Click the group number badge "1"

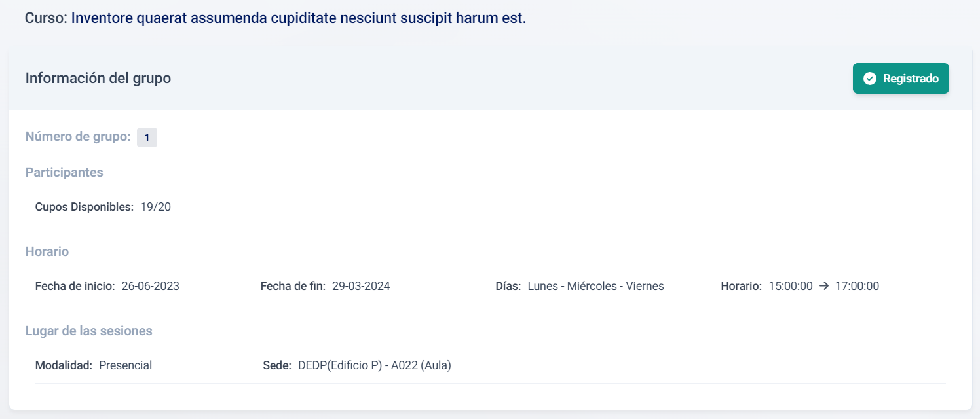tap(147, 137)
